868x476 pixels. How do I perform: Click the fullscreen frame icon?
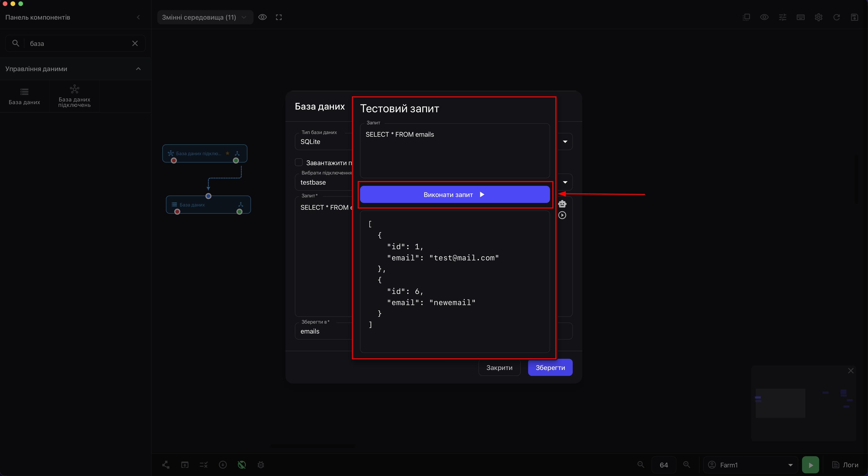[279, 17]
